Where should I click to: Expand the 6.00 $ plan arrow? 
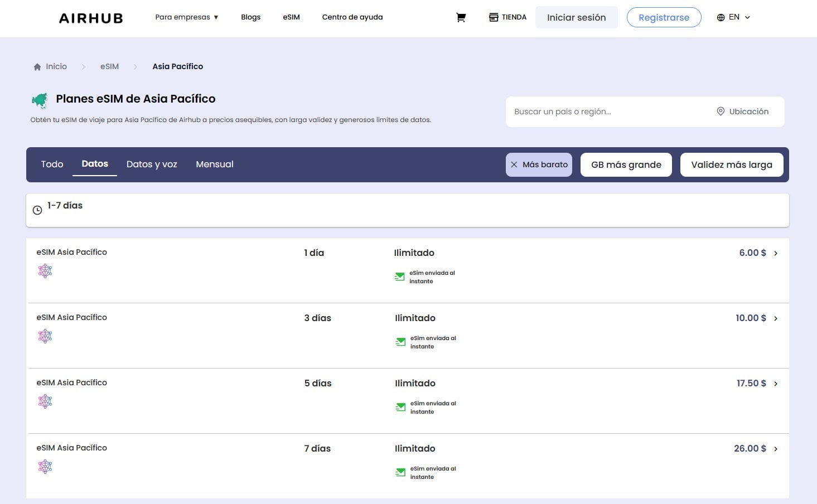pos(775,253)
